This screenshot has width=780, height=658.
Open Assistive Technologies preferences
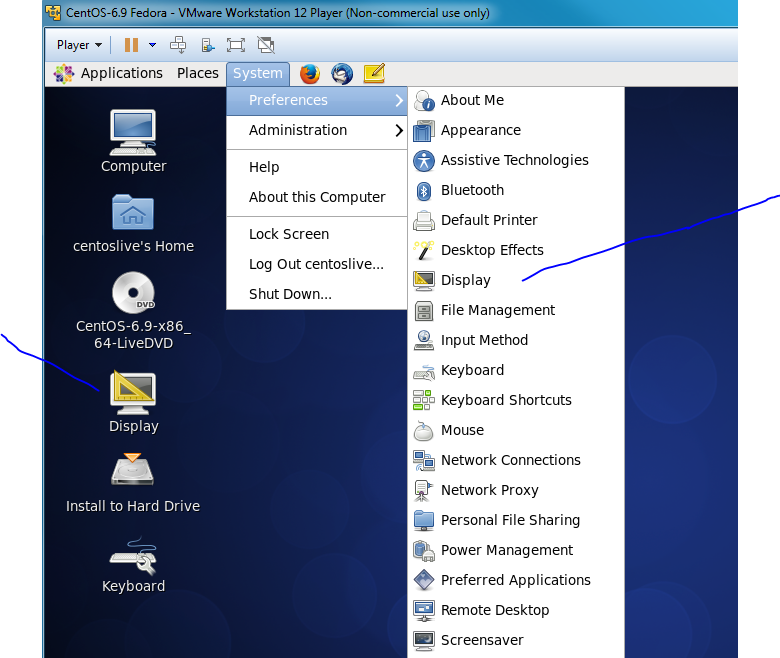point(516,160)
